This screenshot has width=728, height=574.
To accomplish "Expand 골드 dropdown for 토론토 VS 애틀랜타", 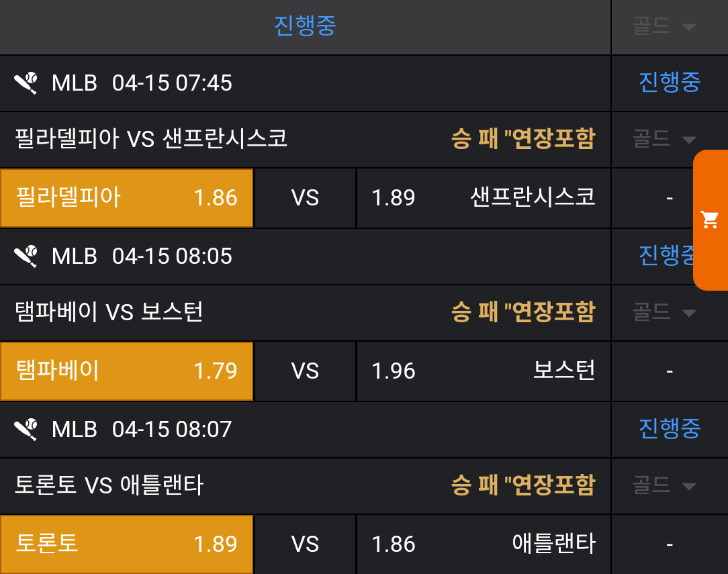I will 664,486.
